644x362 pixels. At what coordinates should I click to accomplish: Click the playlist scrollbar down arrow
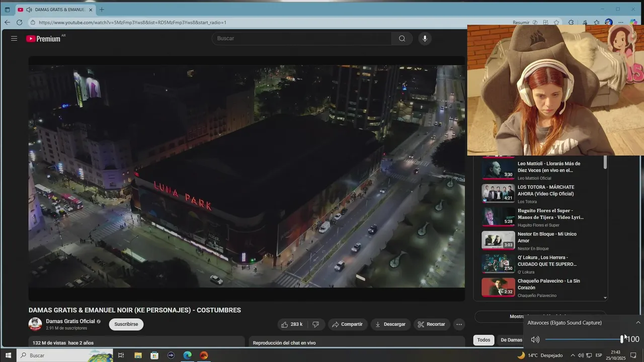(x=605, y=298)
